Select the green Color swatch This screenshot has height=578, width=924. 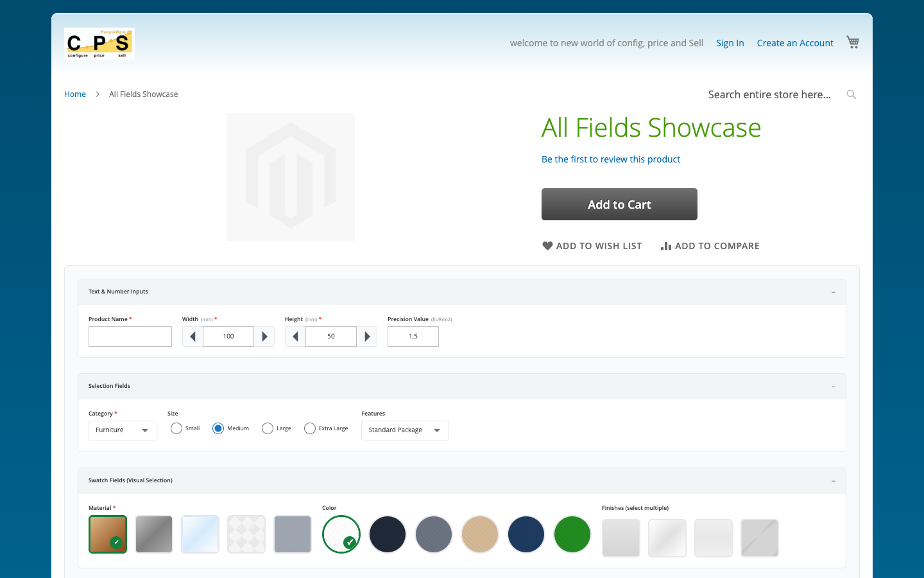point(572,534)
